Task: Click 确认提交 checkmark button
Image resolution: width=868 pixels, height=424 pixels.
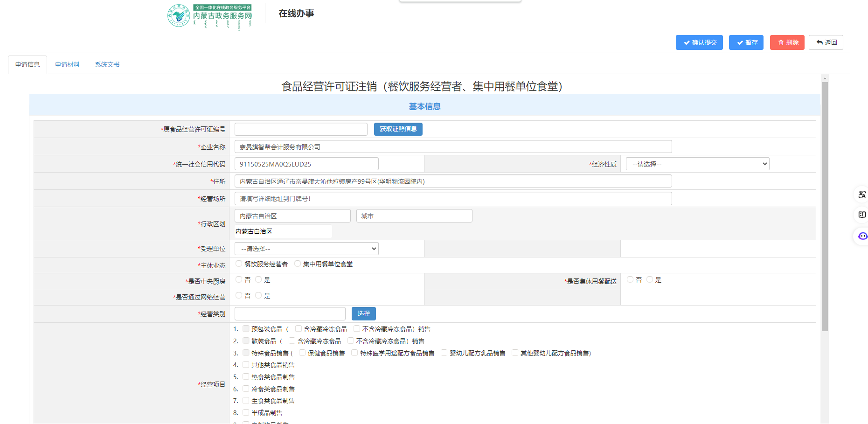Action: click(x=699, y=42)
